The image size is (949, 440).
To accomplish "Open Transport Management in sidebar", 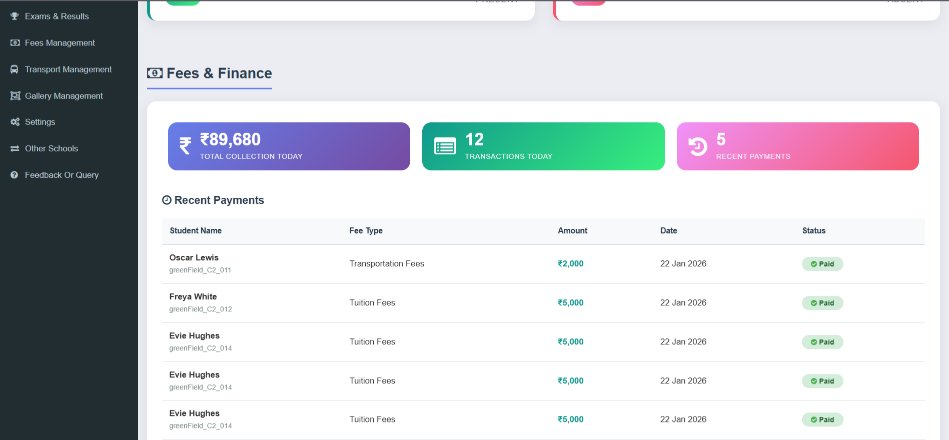I will 69,70.
